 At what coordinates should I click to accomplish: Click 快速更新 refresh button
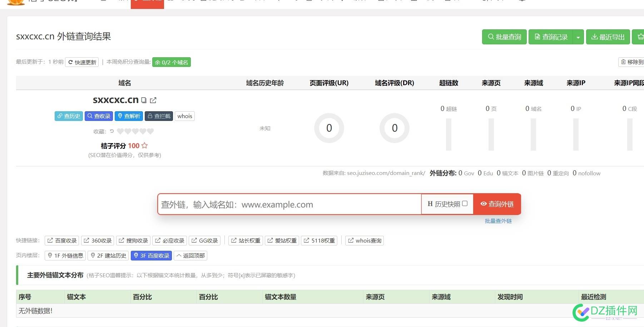pyautogui.click(x=82, y=62)
